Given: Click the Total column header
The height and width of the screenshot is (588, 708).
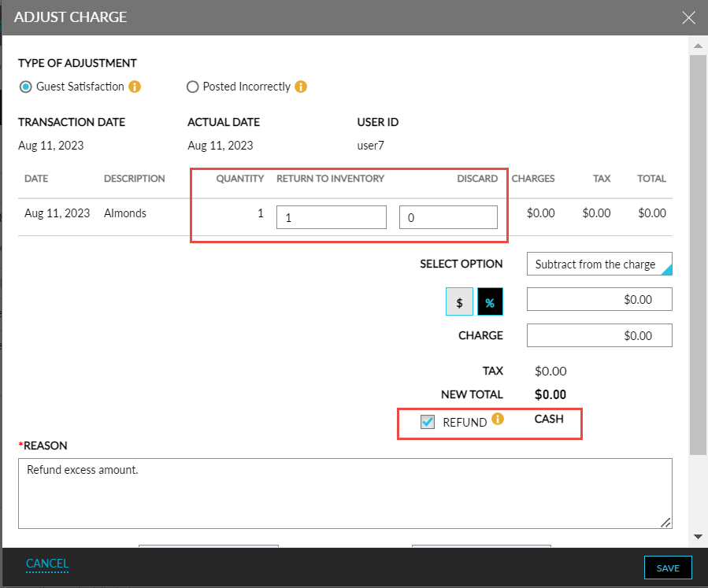Looking at the screenshot, I should tap(651, 178).
